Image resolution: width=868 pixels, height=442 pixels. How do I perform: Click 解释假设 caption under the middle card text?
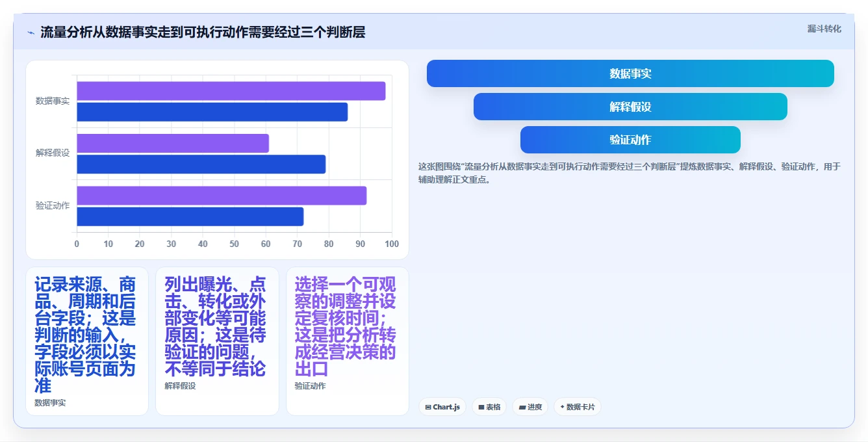point(180,386)
